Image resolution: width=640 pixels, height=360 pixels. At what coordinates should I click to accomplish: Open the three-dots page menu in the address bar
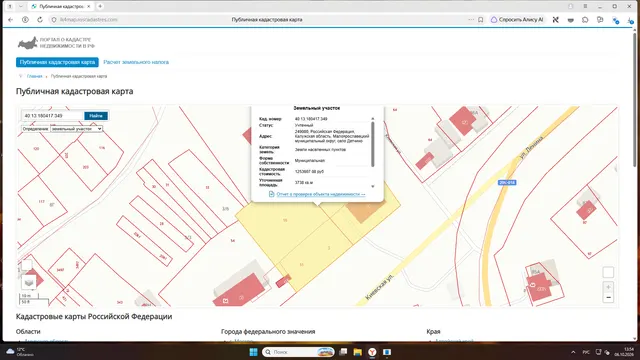471,20
